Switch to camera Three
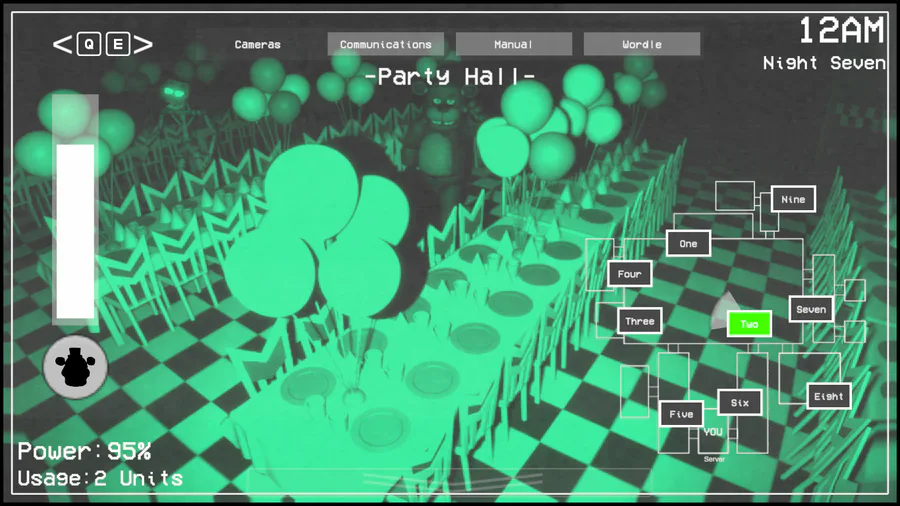The image size is (900, 506). tap(640, 321)
